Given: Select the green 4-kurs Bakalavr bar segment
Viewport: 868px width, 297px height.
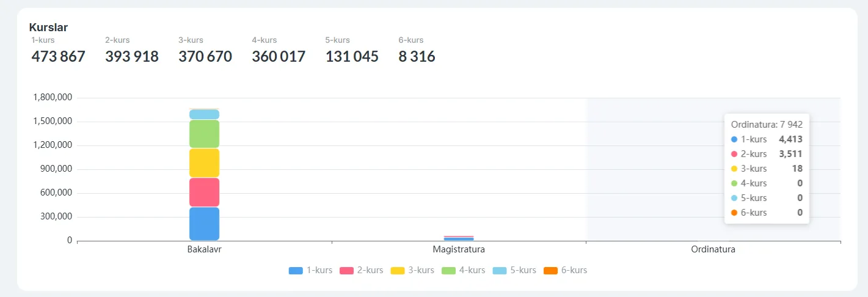Looking at the screenshot, I should pos(204,134).
